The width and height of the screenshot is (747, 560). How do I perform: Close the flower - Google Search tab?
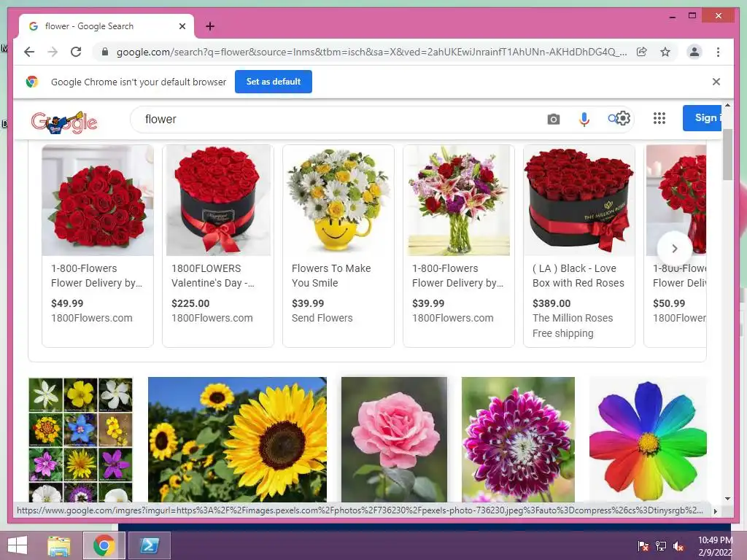(x=182, y=26)
